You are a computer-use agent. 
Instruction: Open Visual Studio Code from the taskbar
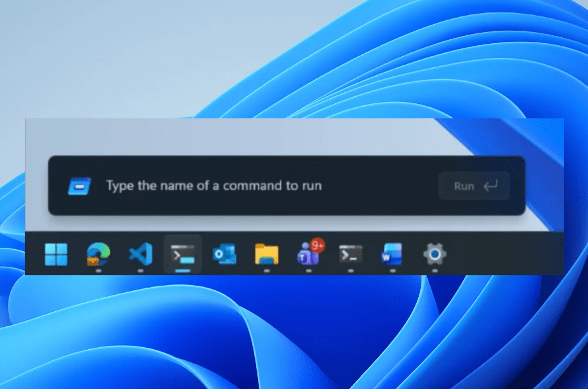pos(140,254)
